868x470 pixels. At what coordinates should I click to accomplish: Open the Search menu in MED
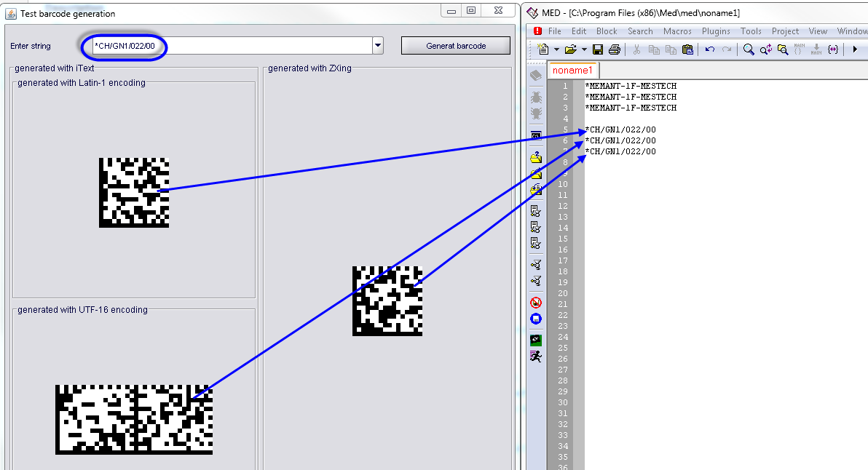tap(640, 31)
